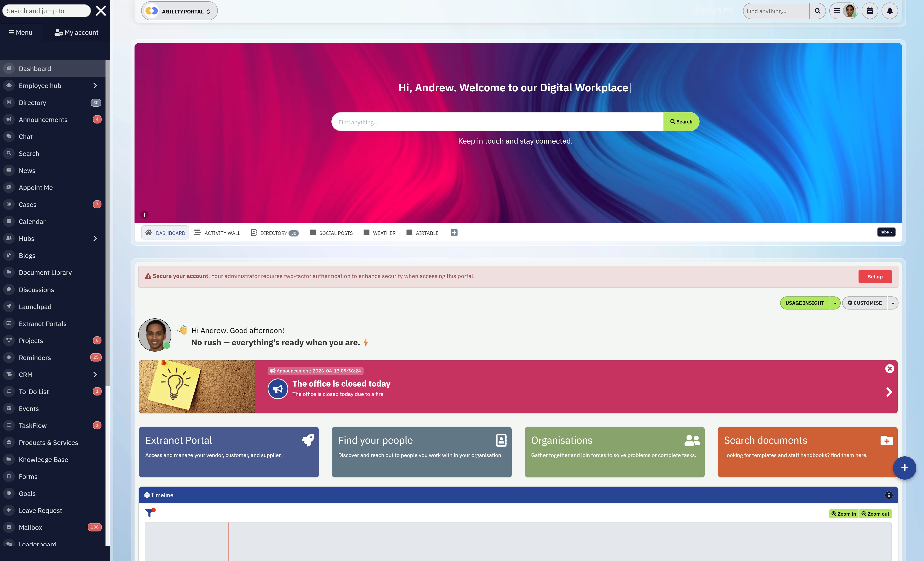Add a new tab with plus icon
The height and width of the screenshot is (561, 924).
454,233
